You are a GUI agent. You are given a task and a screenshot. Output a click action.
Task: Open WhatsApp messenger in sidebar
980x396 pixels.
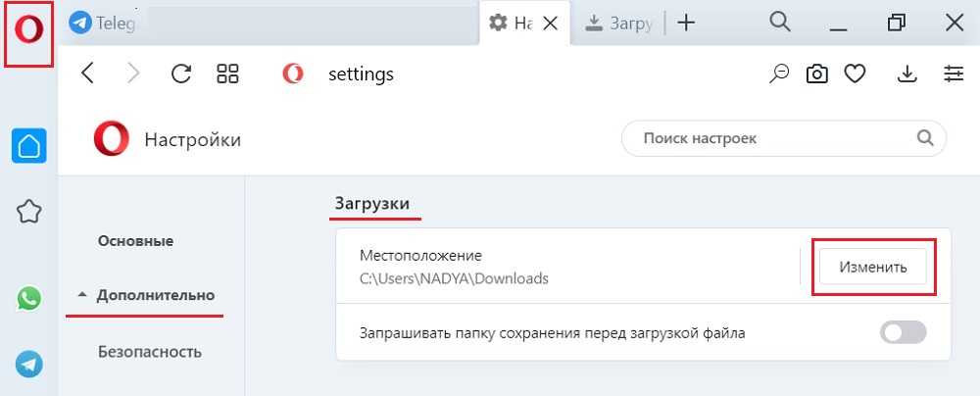[x=29, y=298]
